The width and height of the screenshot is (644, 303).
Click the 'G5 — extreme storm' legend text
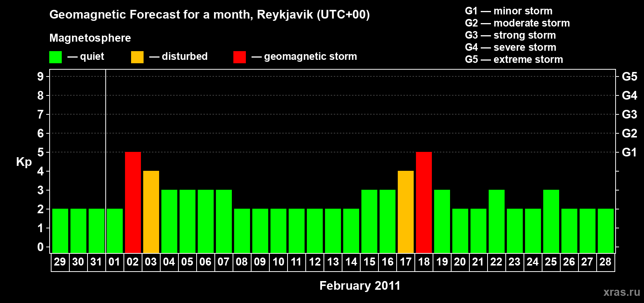[x=514, y=59]
